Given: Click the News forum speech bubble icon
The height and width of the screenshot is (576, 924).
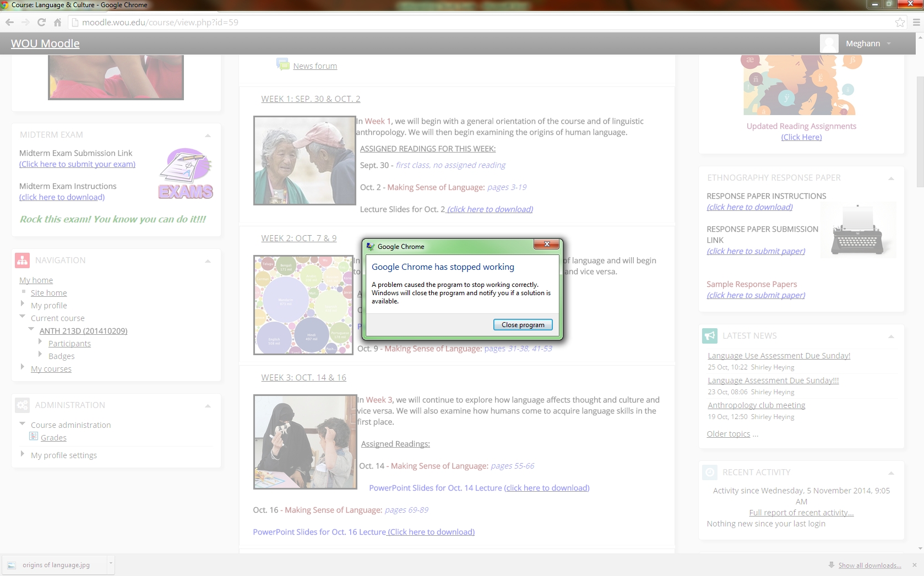Looking at the screenshot, I should pos(282,65).
